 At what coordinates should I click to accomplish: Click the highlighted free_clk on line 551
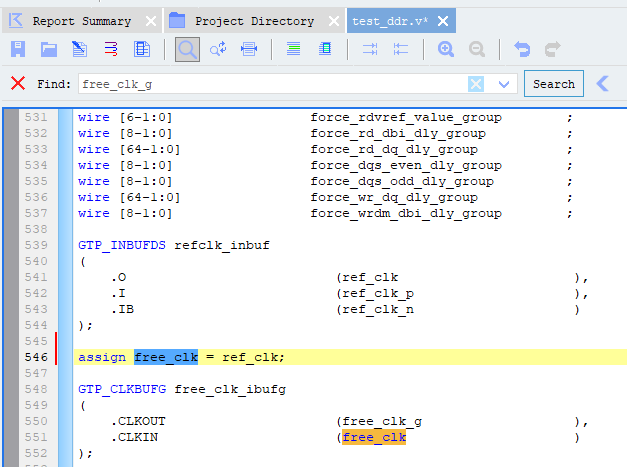point(374,437)
